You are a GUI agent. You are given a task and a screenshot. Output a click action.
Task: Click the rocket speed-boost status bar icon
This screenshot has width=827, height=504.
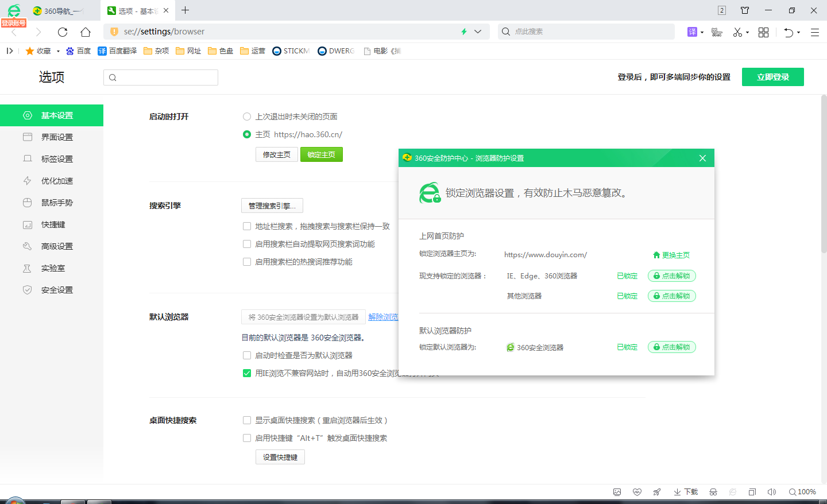[x=656, y=492]
